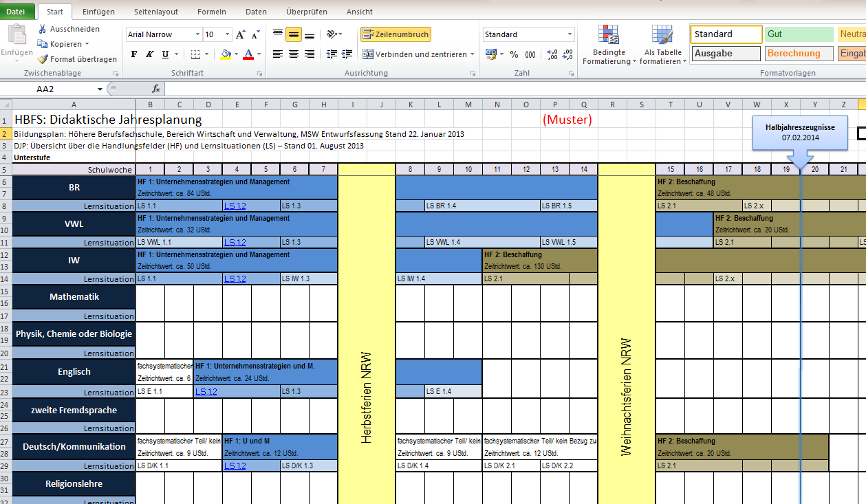Open the Verbinden und zentrieren dropdown arrow
This screenshot has height=504, width=866.
click(472, 54)
